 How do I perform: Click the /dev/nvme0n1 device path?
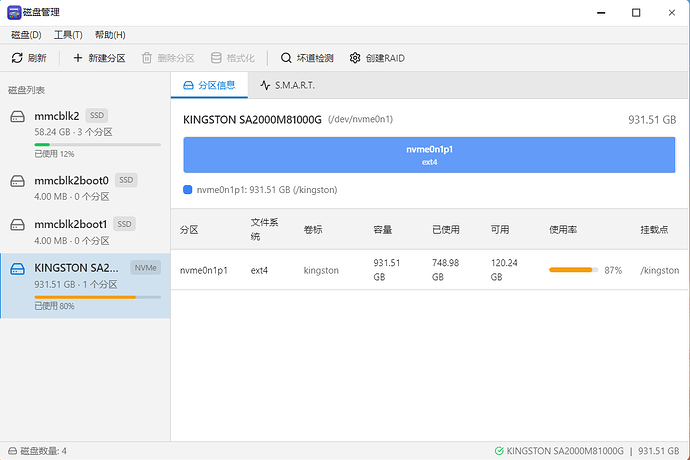pyautogui.click(x=360, y=119)
